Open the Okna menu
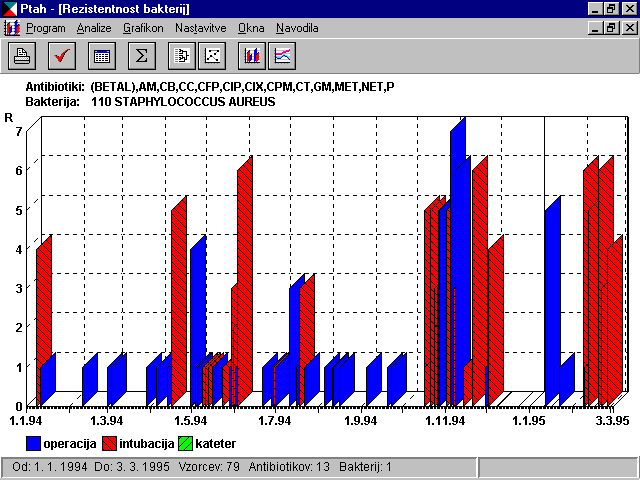The image size is (640, 480). 251,28
